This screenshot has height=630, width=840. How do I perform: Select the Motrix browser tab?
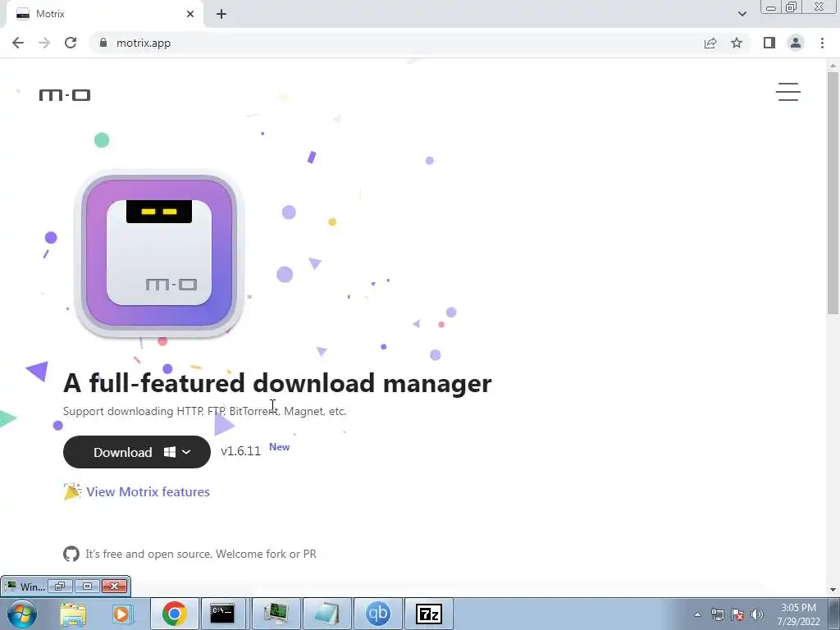[x=104, y=14]
